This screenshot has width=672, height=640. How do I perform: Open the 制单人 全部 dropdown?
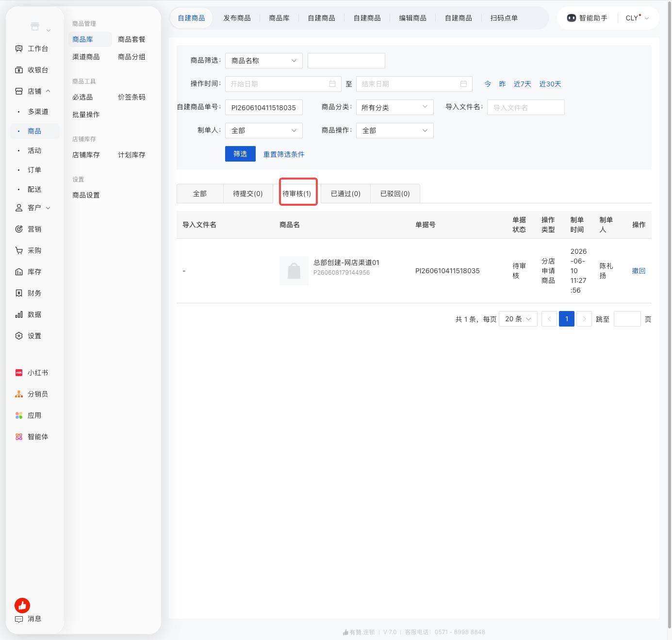[264, 131]
